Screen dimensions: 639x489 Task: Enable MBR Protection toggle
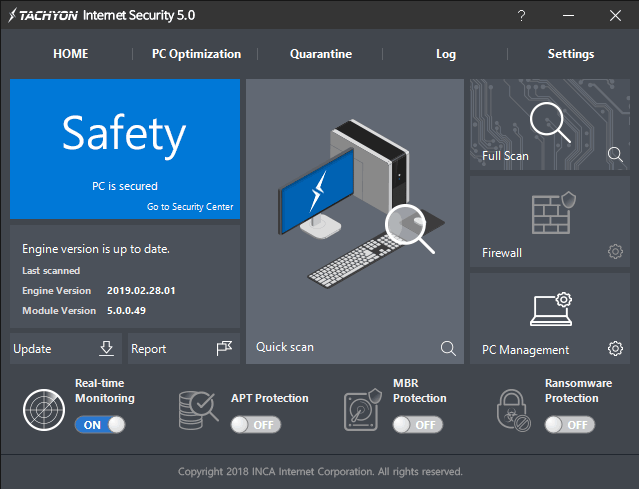(418, 425)
